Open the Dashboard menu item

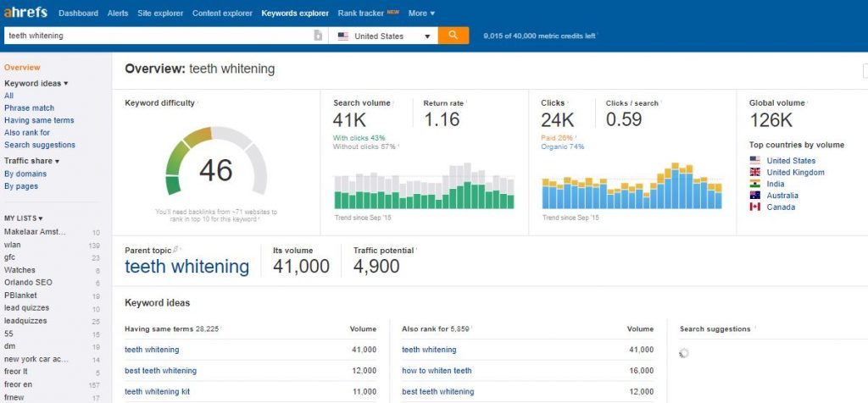point(78,13)
